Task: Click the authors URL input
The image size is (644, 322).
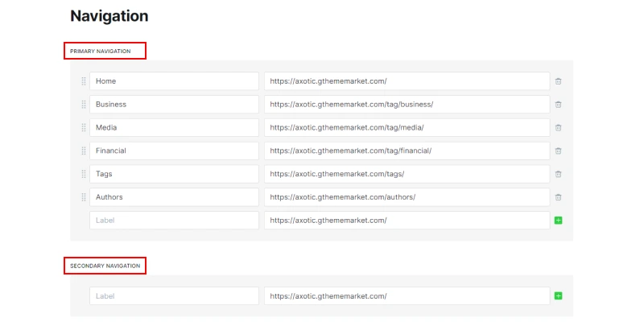Action: [x=407, y=197]
